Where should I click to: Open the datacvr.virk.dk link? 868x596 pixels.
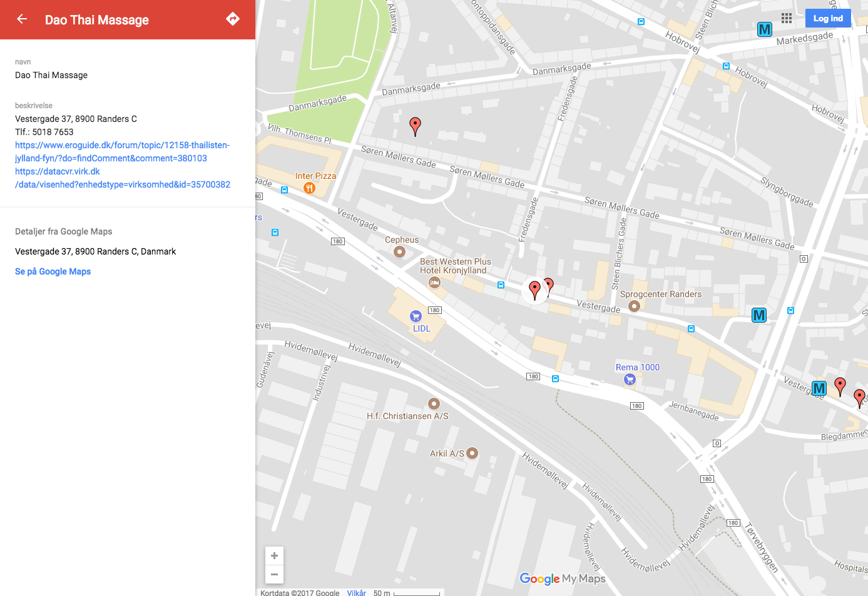(123, 178)
